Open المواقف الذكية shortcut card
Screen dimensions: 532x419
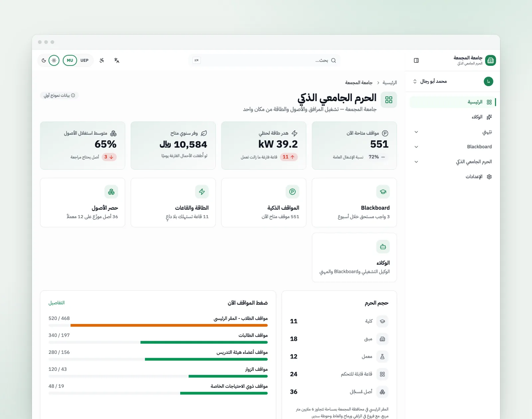pyautogui.click(x=264, y=203)
